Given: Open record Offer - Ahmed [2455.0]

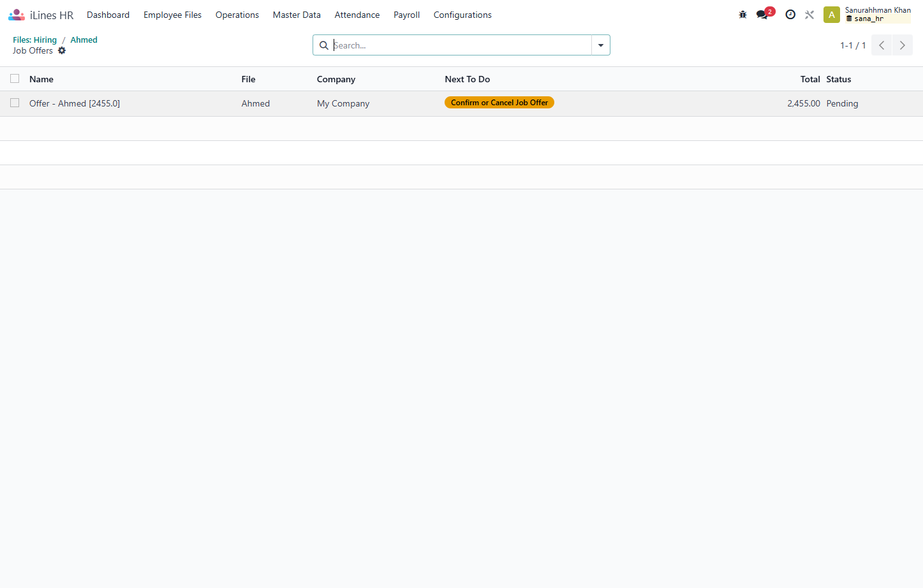Looking at the screenshot, I should point(75,103).
